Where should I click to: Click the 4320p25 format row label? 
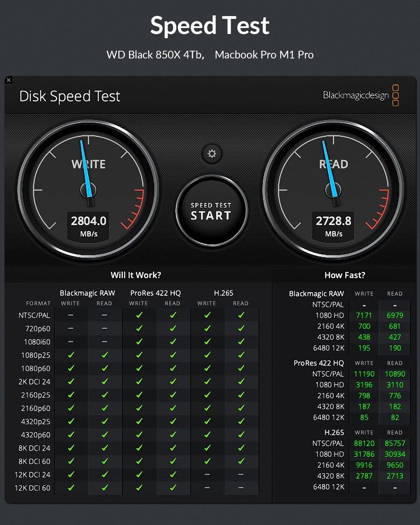pyautogui.click(x=36, y=422)
